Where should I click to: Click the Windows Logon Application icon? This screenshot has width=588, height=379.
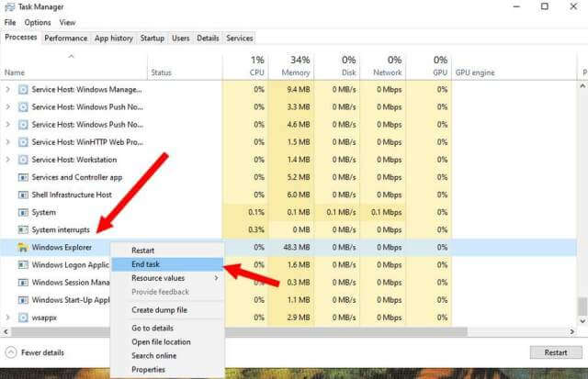point(23,265)
